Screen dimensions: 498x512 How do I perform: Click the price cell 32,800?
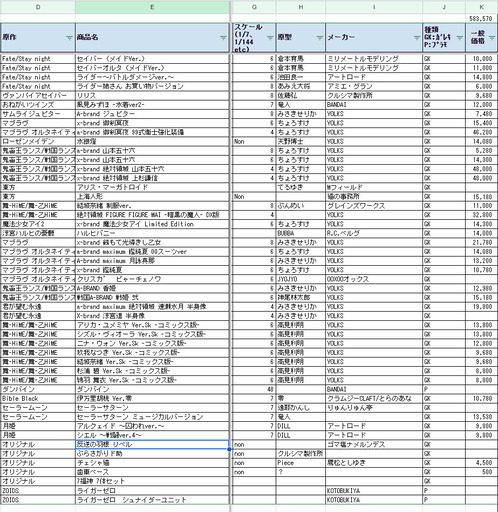point(481,215)
